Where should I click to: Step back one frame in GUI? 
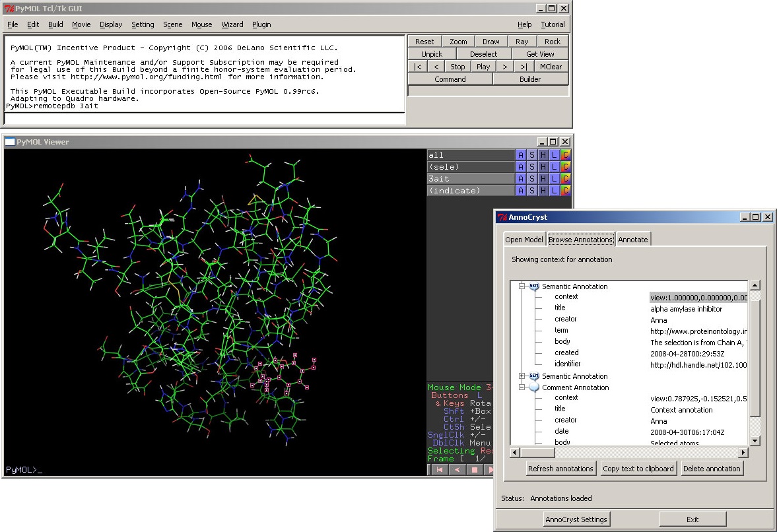tap(436, 67)
